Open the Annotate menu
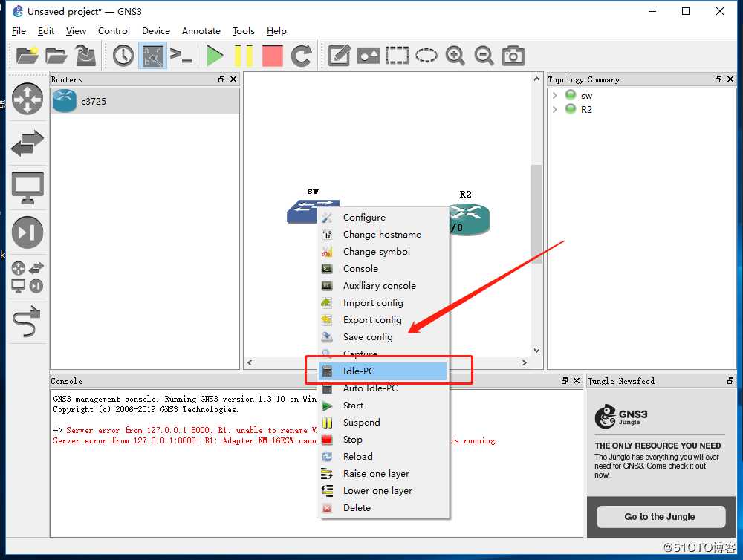Screen dimensions: 743x560 (x=201, y=30)
